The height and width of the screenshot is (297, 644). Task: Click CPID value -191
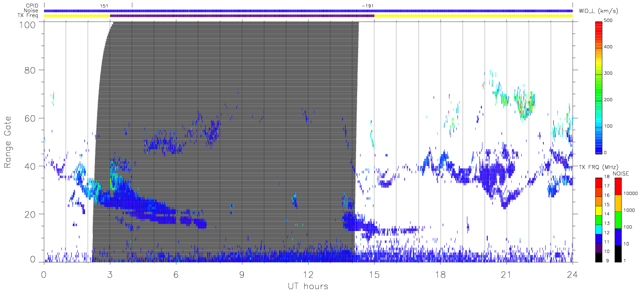pos(368,5)
